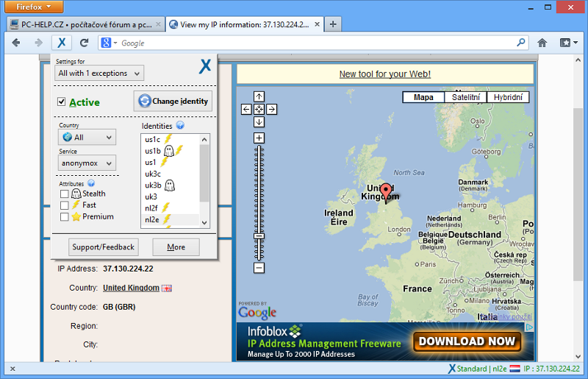Viewport: 588px width, 379px height.
Task: Pan the map right with arrow
Action: point(271,109)
